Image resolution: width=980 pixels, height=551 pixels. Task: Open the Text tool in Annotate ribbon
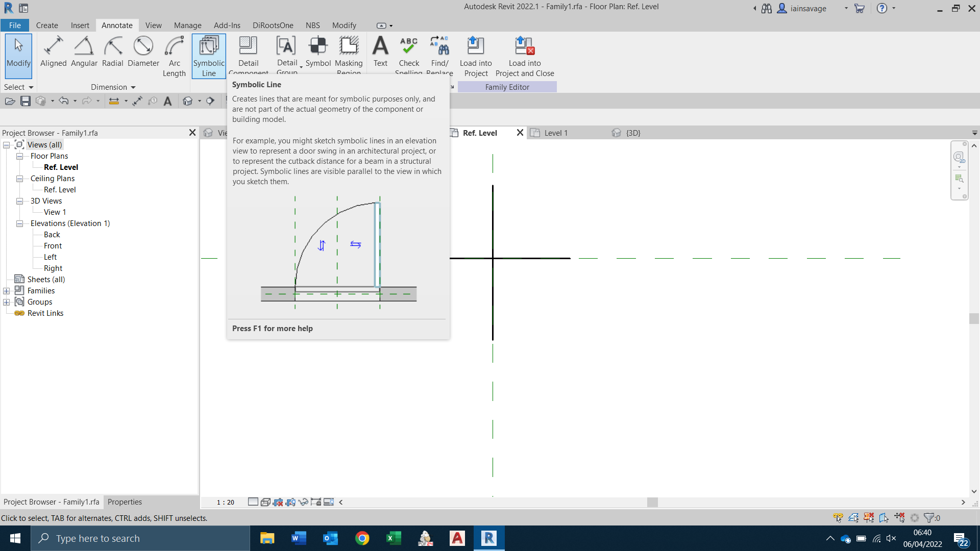point(380,54)
